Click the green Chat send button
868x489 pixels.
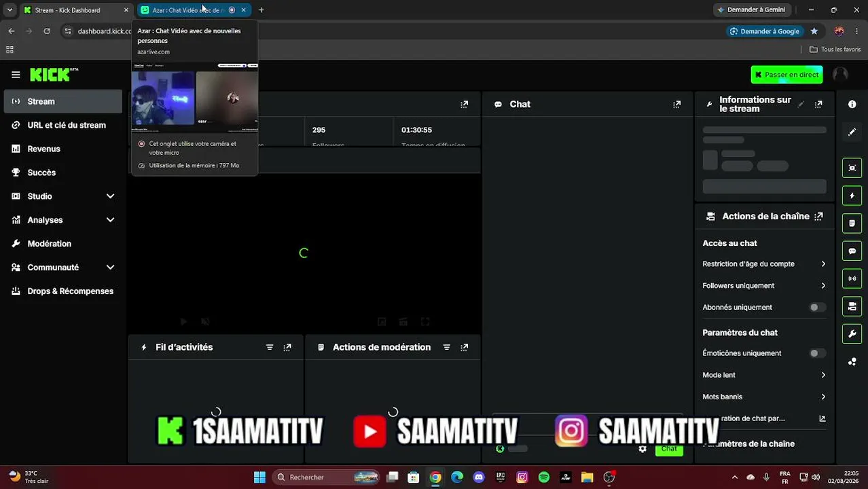tap(669, 449)
